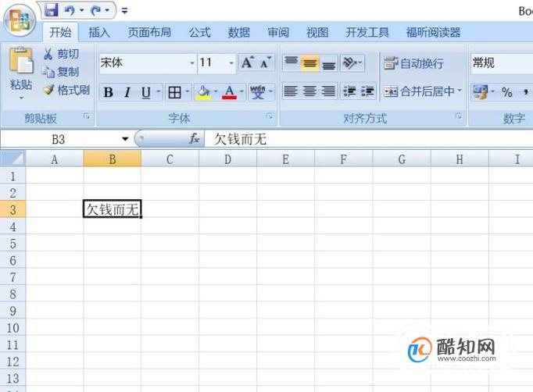Toggle underline formatting
Viewport: 533px width, 392px height.
click(x=146, y=92)
